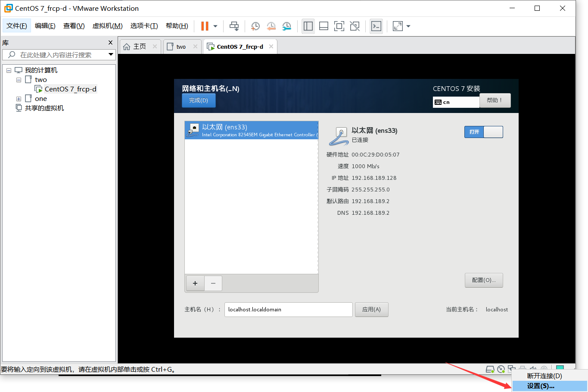588x392 pixels.
Task: Click the network adapter status bar icon
Action: (x=511, y=369)
